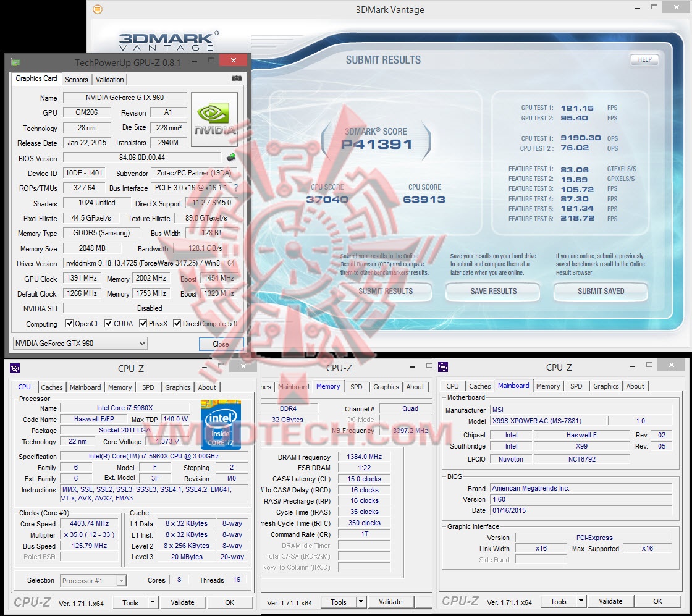
Task: Toggle the PhysX checkbox in GPU-Z
Action: coord(143,323)
